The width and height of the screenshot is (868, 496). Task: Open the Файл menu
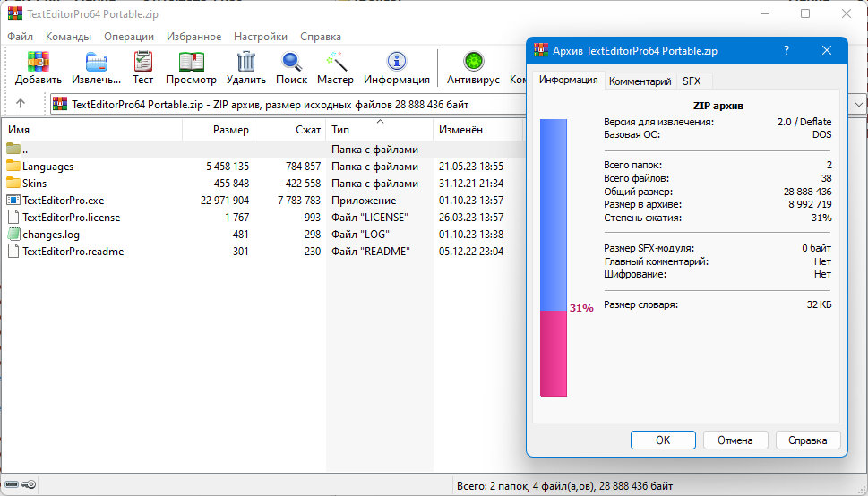(20, 37)
